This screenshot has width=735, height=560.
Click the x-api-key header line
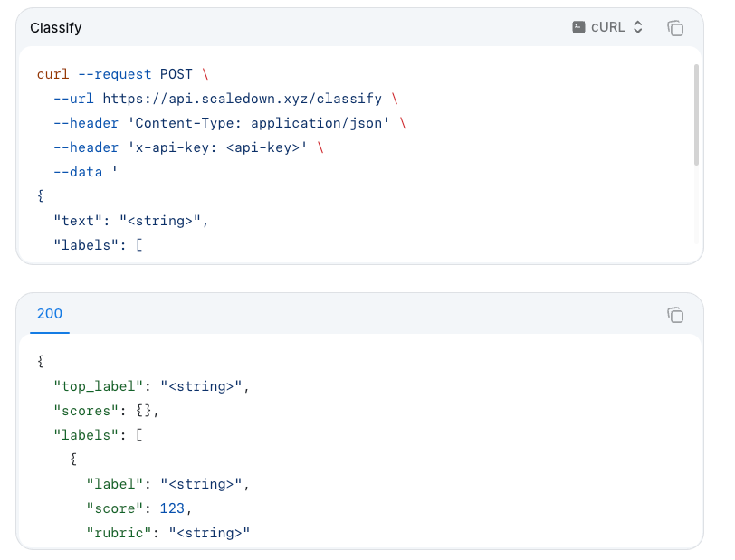(188, 147)
